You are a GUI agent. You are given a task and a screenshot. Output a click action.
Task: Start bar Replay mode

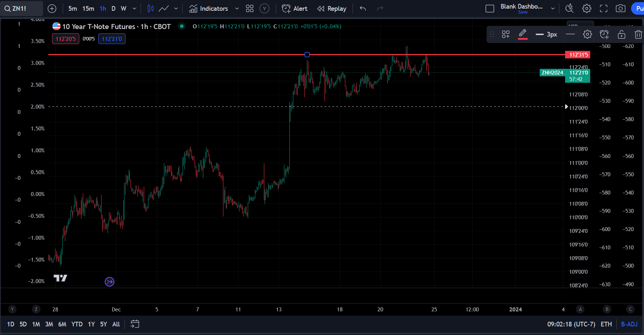[332, 9]
